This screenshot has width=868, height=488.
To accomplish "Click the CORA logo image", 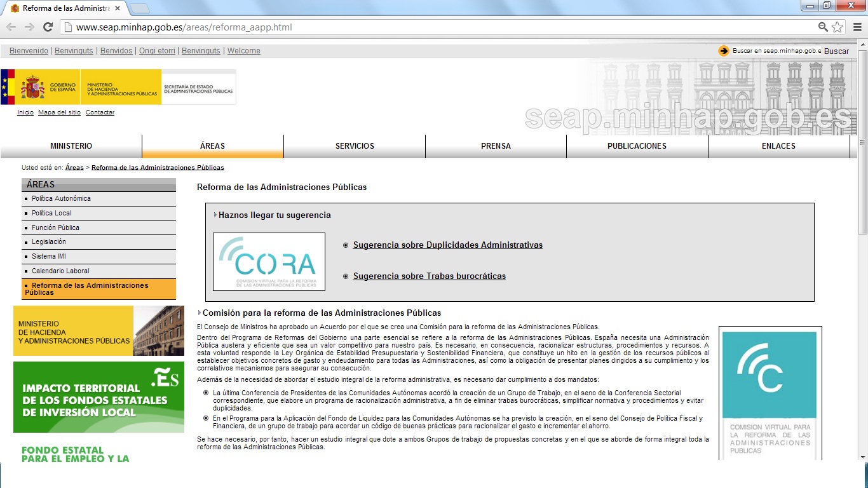I will pyautogui.click(x=269, y=262).
